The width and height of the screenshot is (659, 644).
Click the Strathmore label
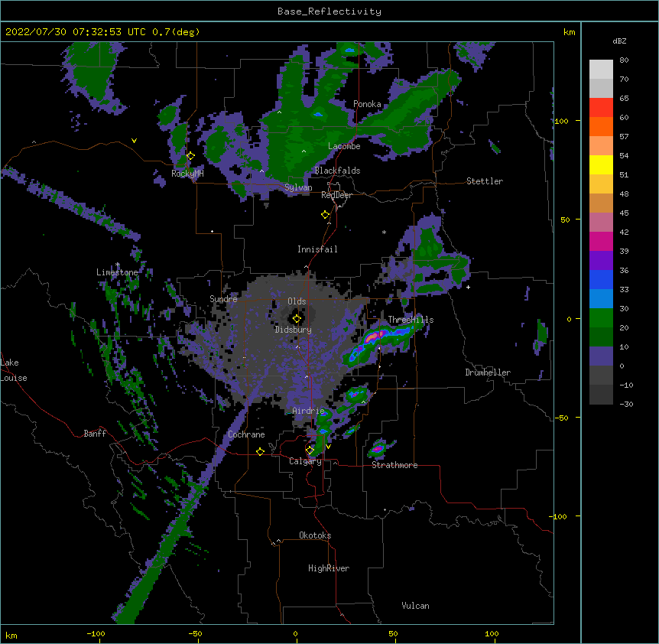tap(394, 465)
